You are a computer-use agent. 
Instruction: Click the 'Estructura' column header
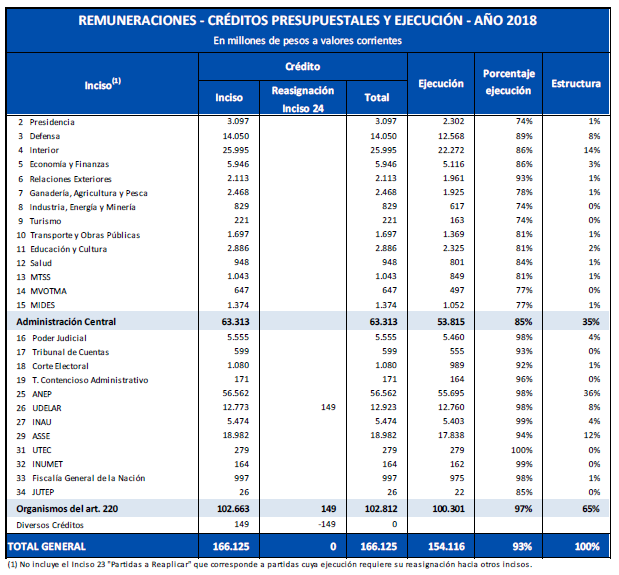(576, 84)
